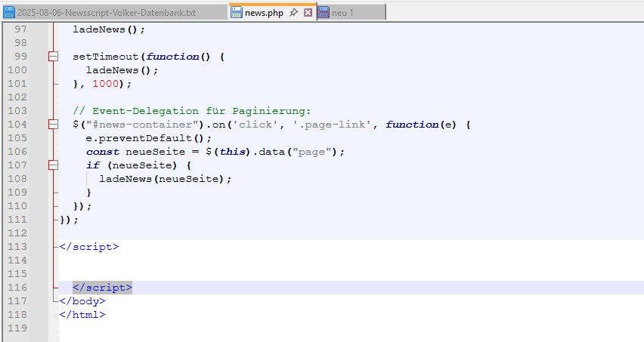Place cursor on empty line 119
Image resolution: width=644 pixels, height=342 pixels.
point(227,328)
